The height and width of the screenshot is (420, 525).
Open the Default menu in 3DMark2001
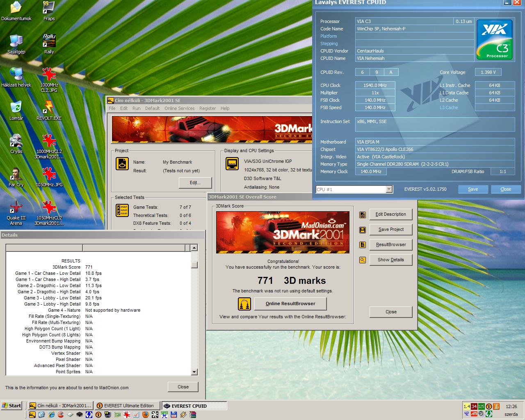click(152, 108)
